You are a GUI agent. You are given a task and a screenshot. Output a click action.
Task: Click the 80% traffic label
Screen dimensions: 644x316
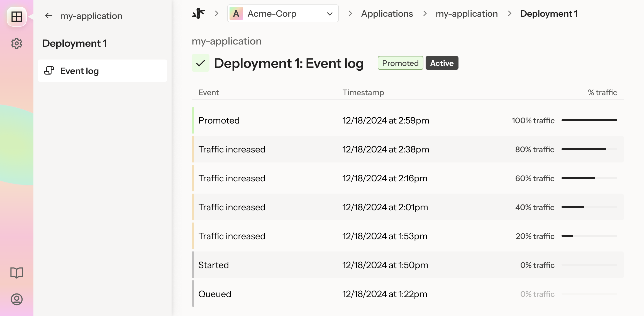click(x=535, y=149)
